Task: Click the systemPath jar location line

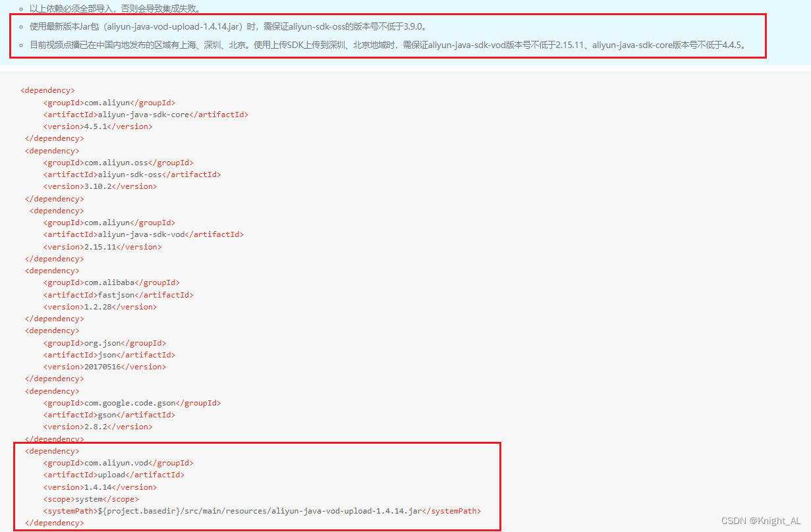Action: pos(262,511)
